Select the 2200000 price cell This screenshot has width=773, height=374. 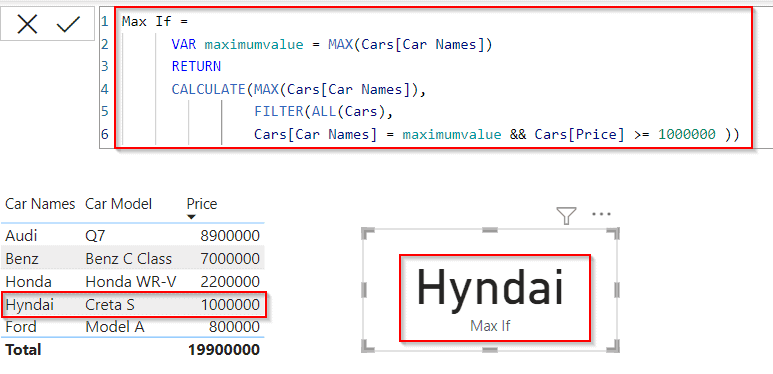pos(230,281)
